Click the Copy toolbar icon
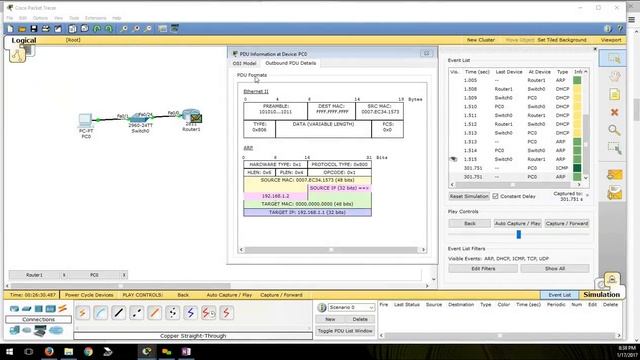The width and height of the screenshot is (640, 360). pos(73,29)
